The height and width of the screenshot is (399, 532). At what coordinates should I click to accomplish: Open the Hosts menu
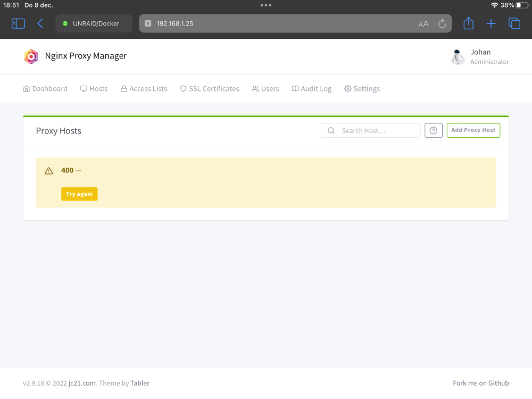(94, 88)
